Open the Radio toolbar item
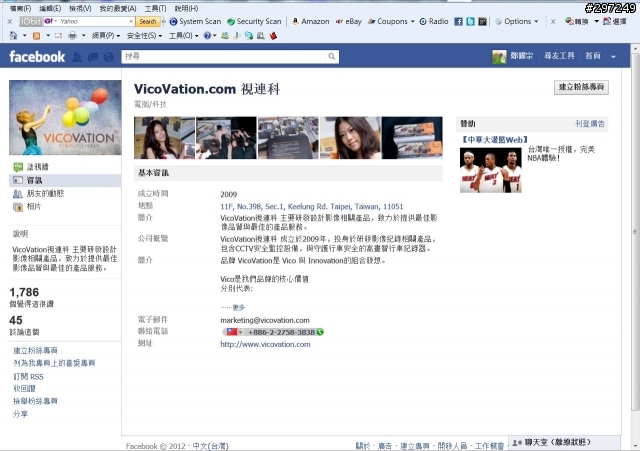This screenshot has height=451, width=640. coord(434,21)
